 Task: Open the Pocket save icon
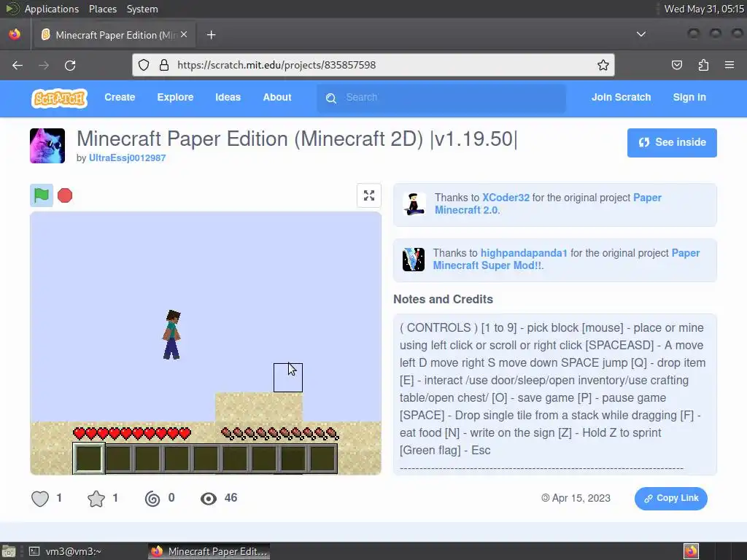click(676, 65)
